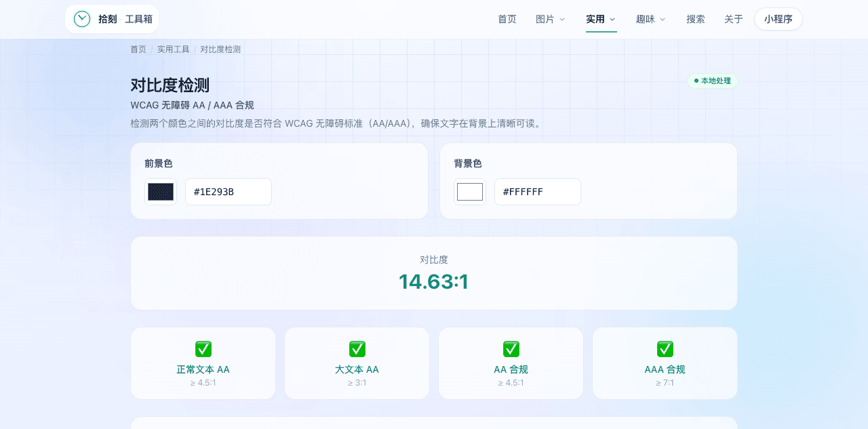Open the 背景色 white color swatch
This screenshot has height=429, width=868.
(470, 192)
